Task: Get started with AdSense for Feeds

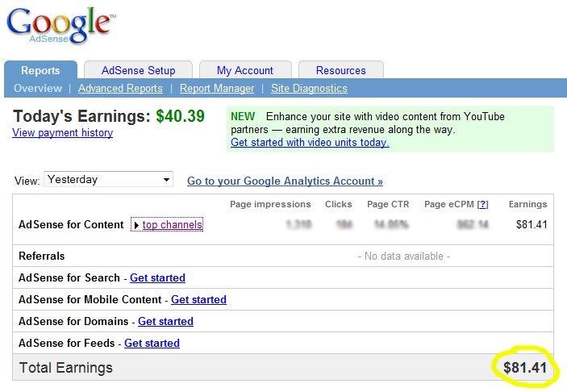Action: (152, 343)
